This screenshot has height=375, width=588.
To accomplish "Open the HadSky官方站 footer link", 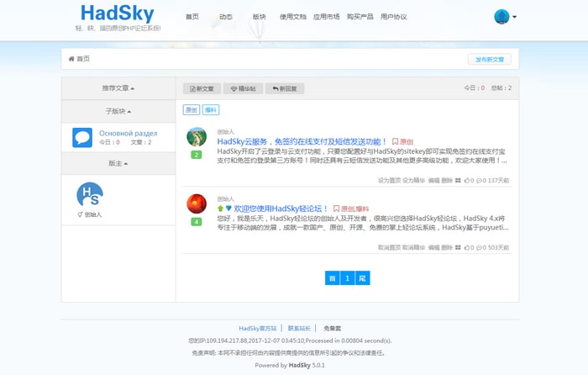I will (x=258, y=329).
